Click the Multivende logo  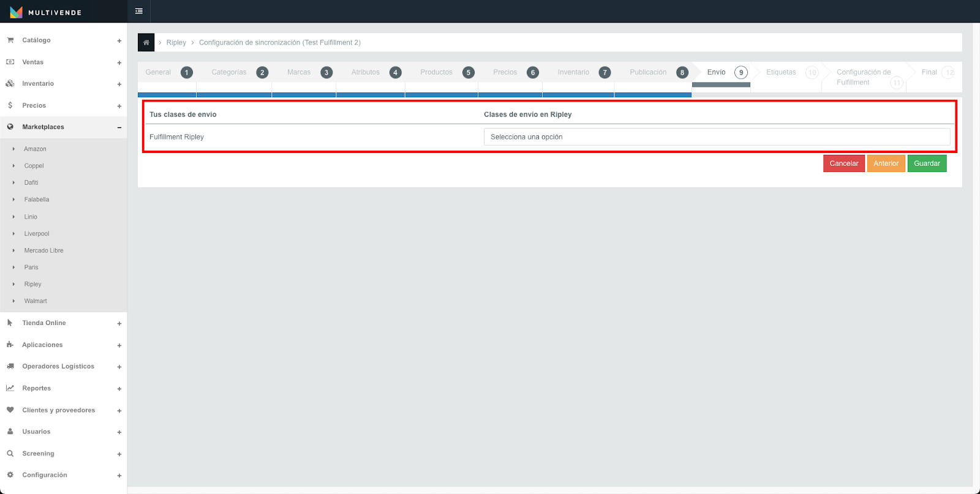[46, 12]
